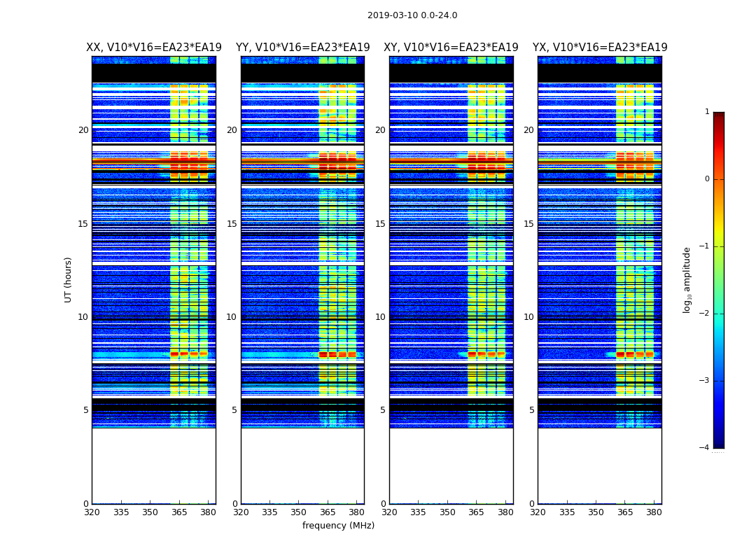Click the 20 hour tick label beside YY panel
The height and width of the screenshot is (560, 735).
coord(232,129)
